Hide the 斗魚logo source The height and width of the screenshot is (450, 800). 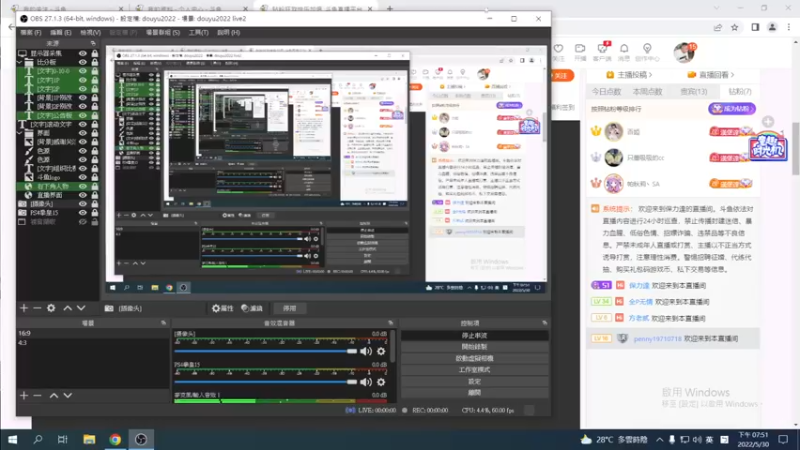82,177
